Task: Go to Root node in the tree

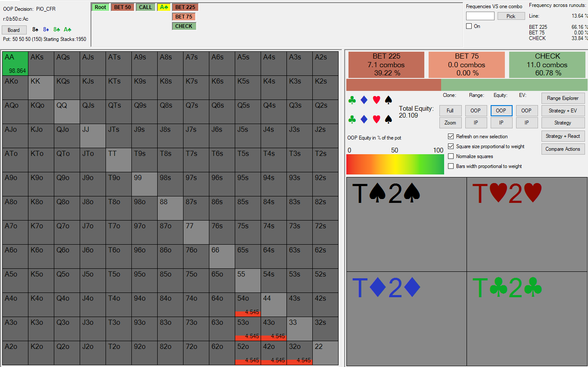Action: [100, 7]
